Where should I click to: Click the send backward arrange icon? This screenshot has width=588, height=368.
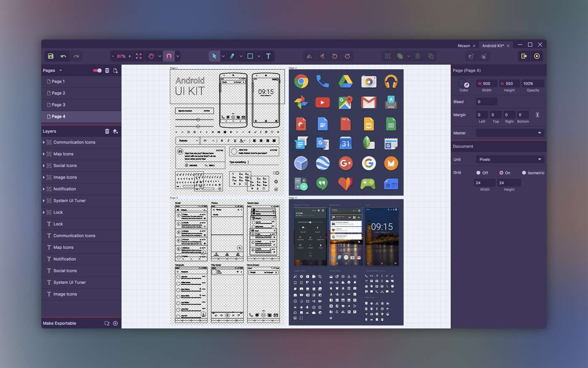coord(484,56)
